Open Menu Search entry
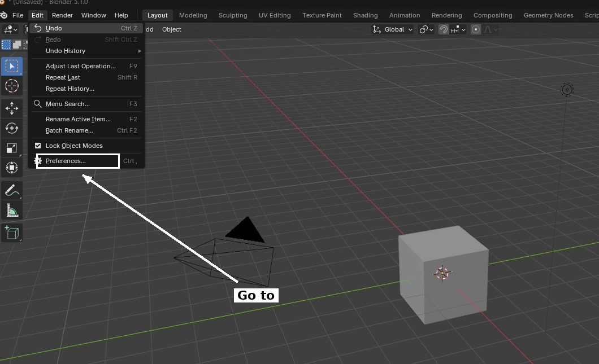 [x=86, y=104]
